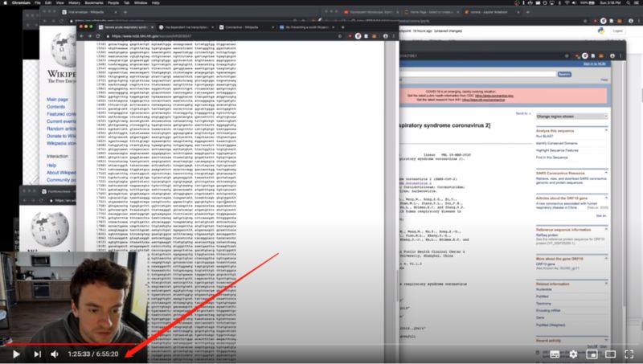643x364 pixels.
Task: Click the ncbi.nlm.nih.gov address bar
Action: tap(222, 36)
